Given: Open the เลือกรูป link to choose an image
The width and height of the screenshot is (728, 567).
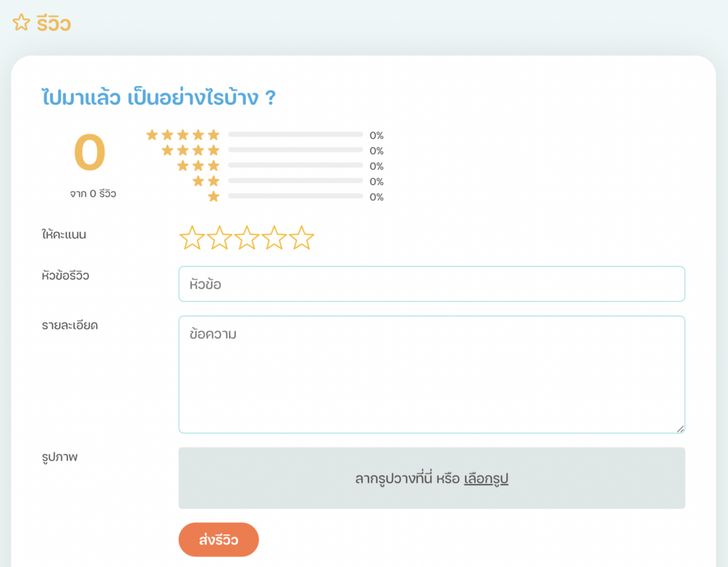Looking at the screenshot, I should [486, 478].
